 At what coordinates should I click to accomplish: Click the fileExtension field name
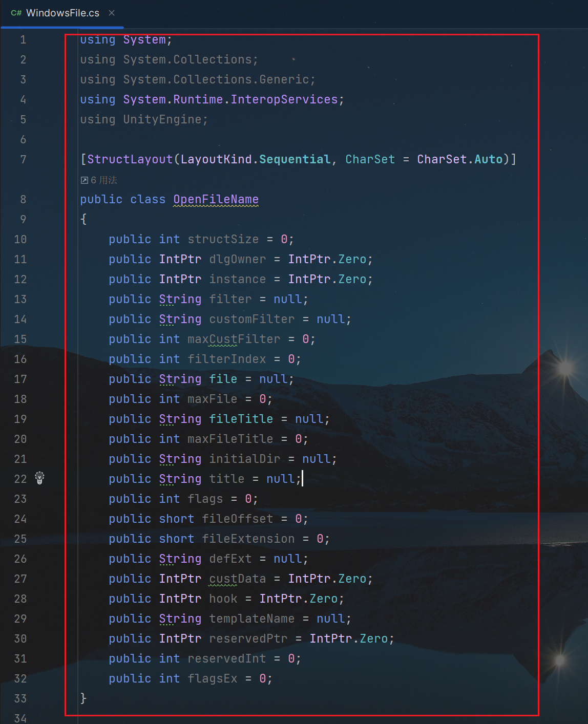click(248, 539)
